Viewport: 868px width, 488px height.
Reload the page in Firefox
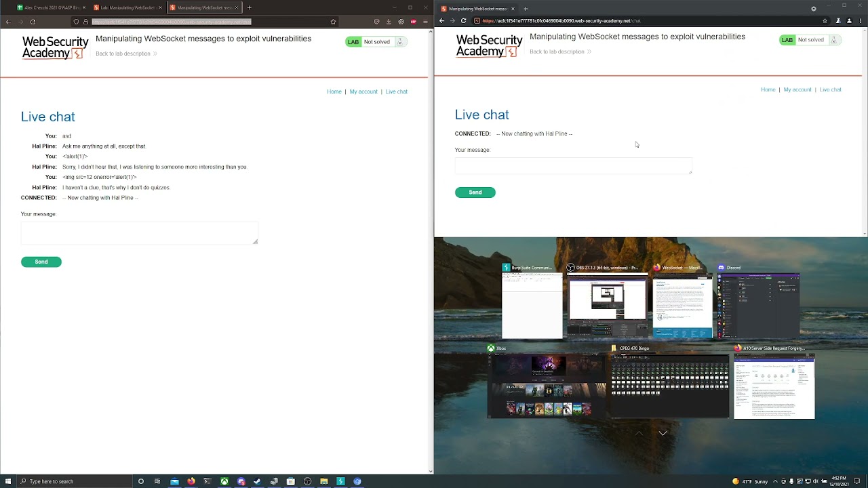33,22
